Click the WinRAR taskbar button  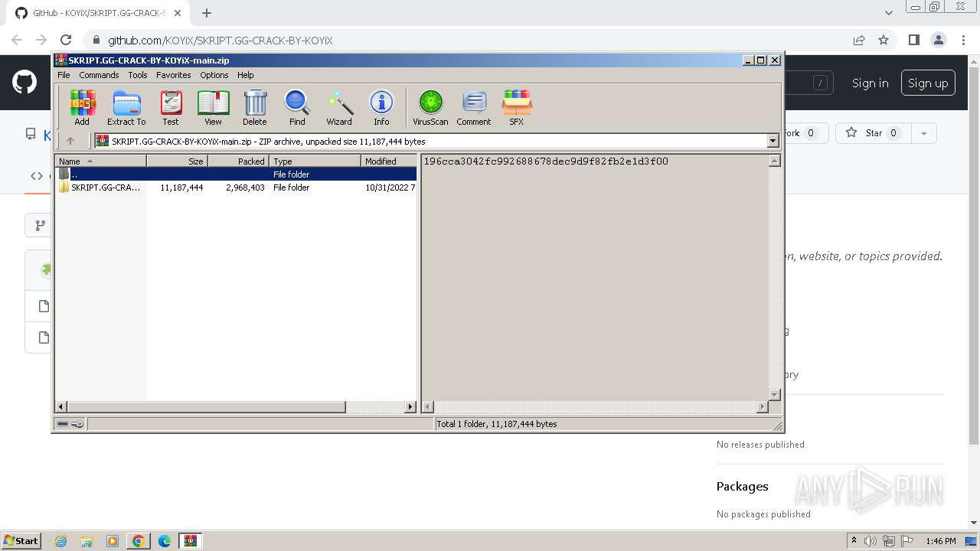tap(190, 541)
